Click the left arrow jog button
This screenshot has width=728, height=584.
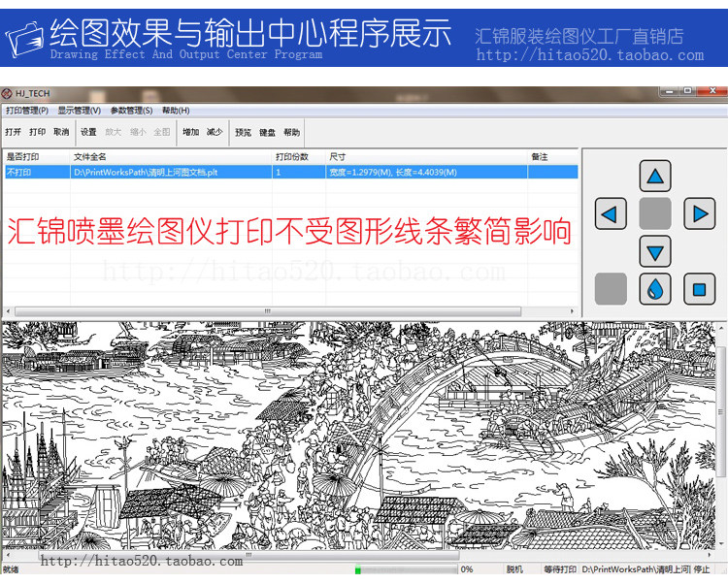(611, 213)
